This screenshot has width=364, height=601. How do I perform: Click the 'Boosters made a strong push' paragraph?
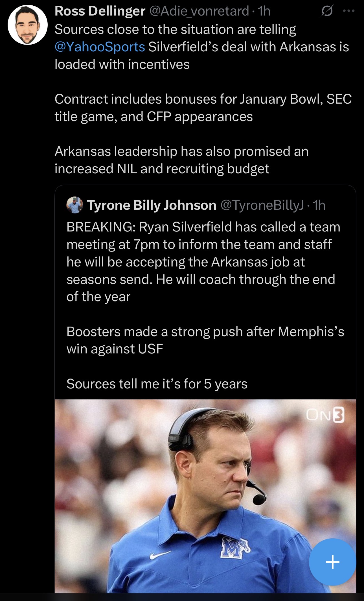point(205,340)
